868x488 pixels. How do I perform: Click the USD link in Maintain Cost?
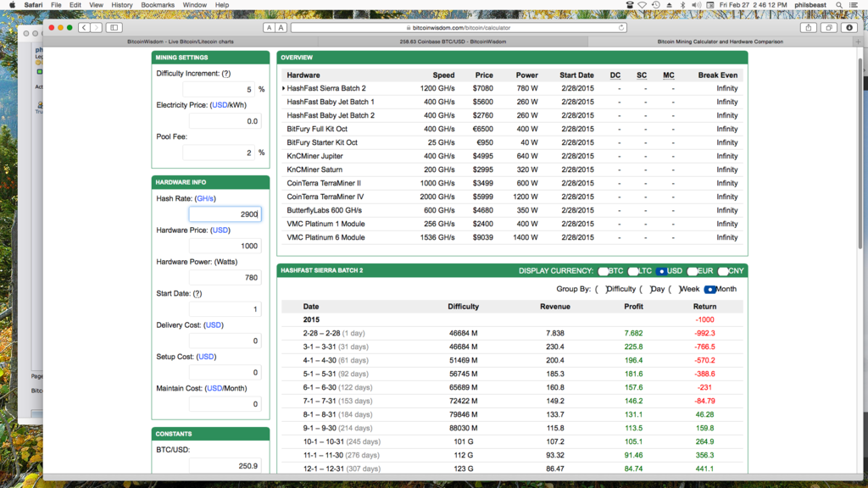214,388
